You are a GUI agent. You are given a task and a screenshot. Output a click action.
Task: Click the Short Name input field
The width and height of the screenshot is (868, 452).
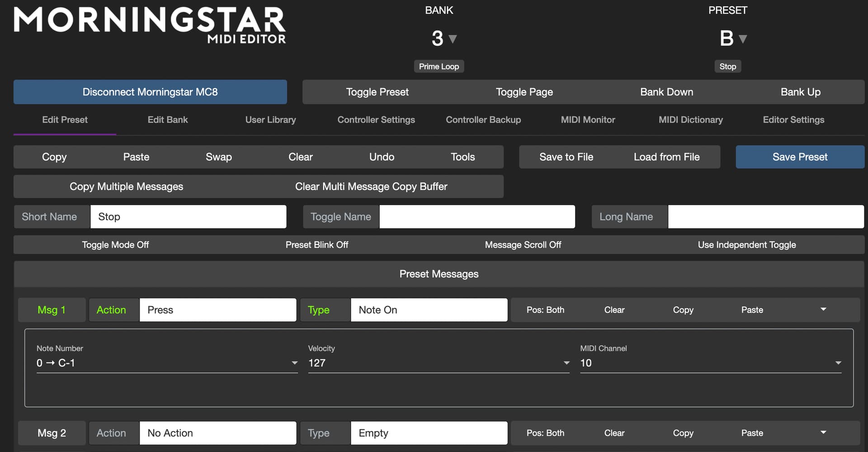click(189, 217)
